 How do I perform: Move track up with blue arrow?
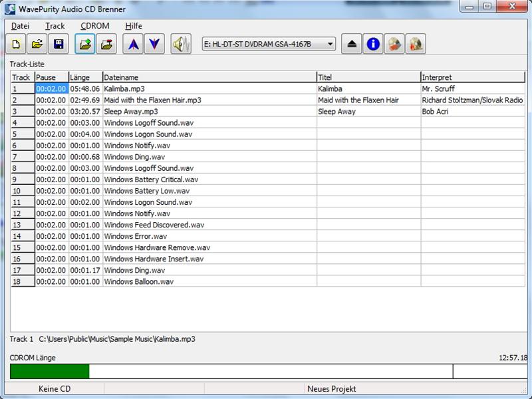[133, 44]
